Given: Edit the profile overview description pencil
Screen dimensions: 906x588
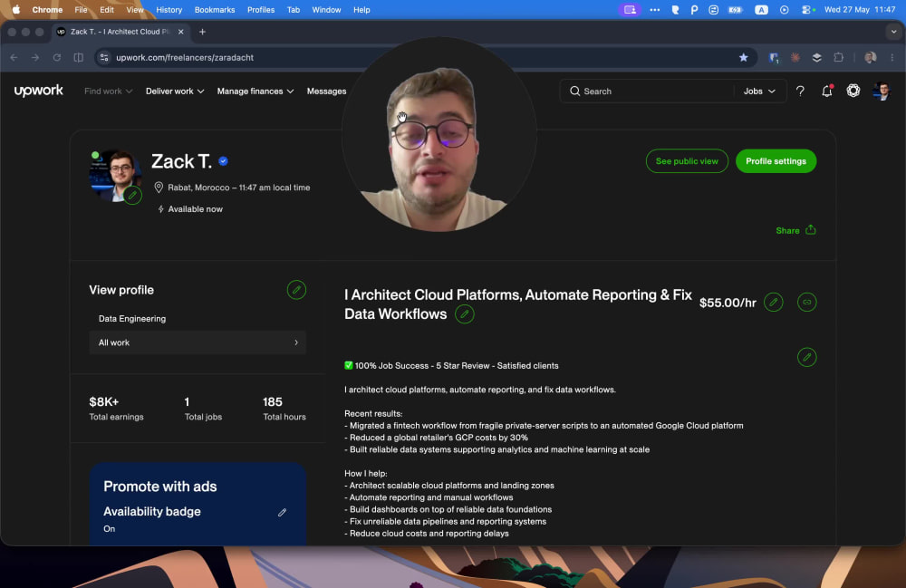Looking at the screenshot, I should point(807,357).
